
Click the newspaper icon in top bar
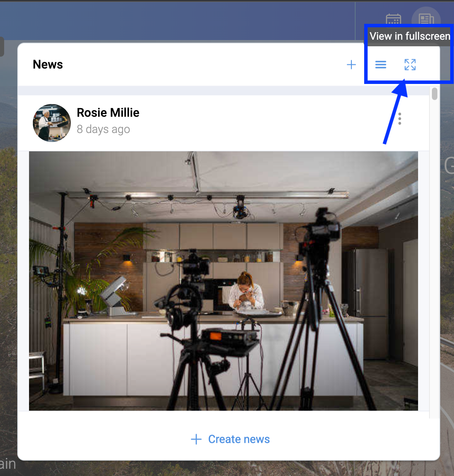426,19
